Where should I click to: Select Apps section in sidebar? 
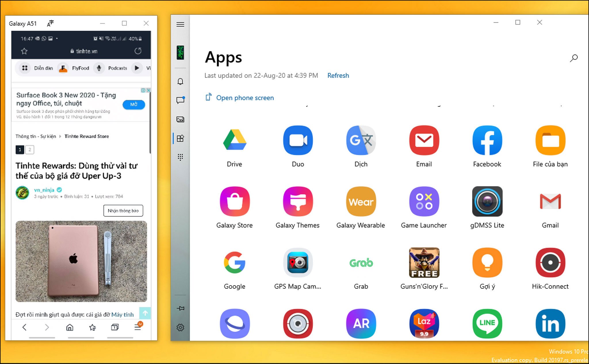[x=180, y=138]
